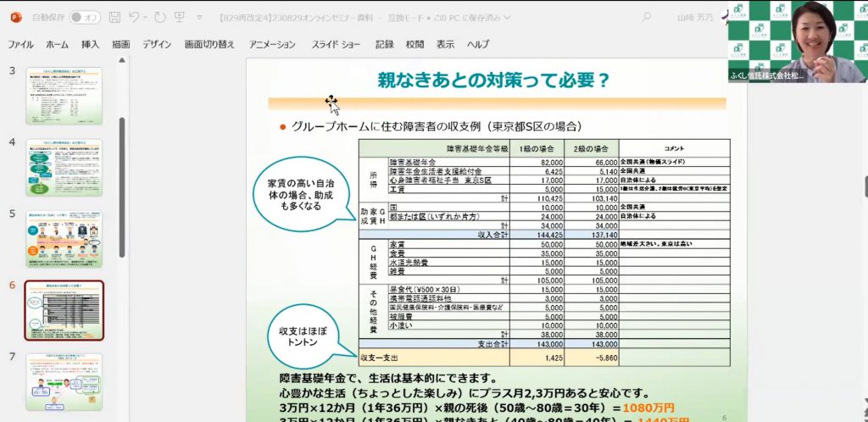Screen dimensions: 868x422
Task: Switch to the ヘルプ tab
Action: [x=478, y=45]
